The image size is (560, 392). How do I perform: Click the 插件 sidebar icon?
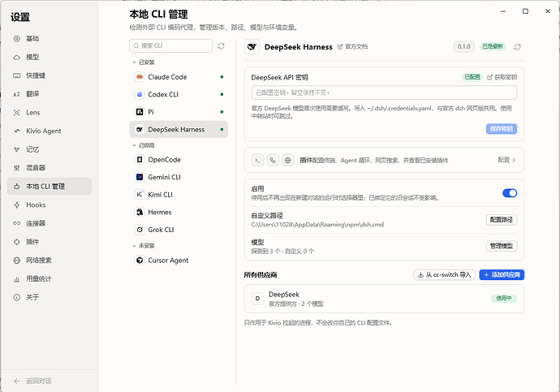(17, 242)
